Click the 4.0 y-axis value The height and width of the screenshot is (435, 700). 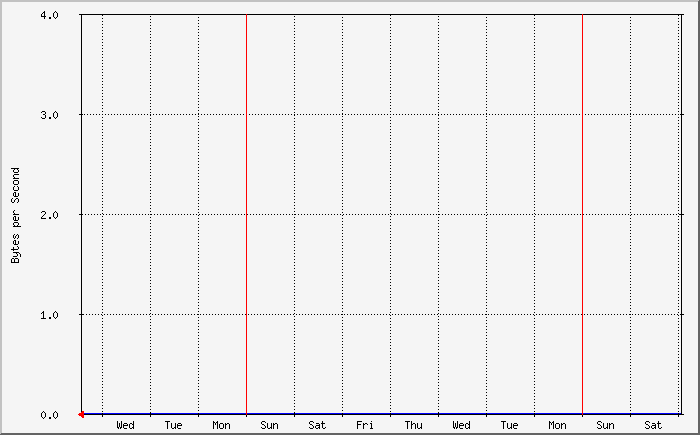[50, 15]
